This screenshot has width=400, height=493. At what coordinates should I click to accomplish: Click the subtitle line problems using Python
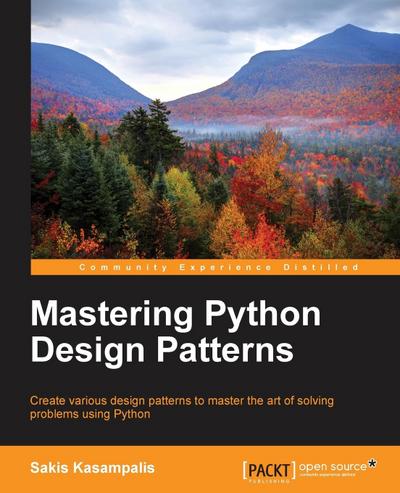click(90, 414)
